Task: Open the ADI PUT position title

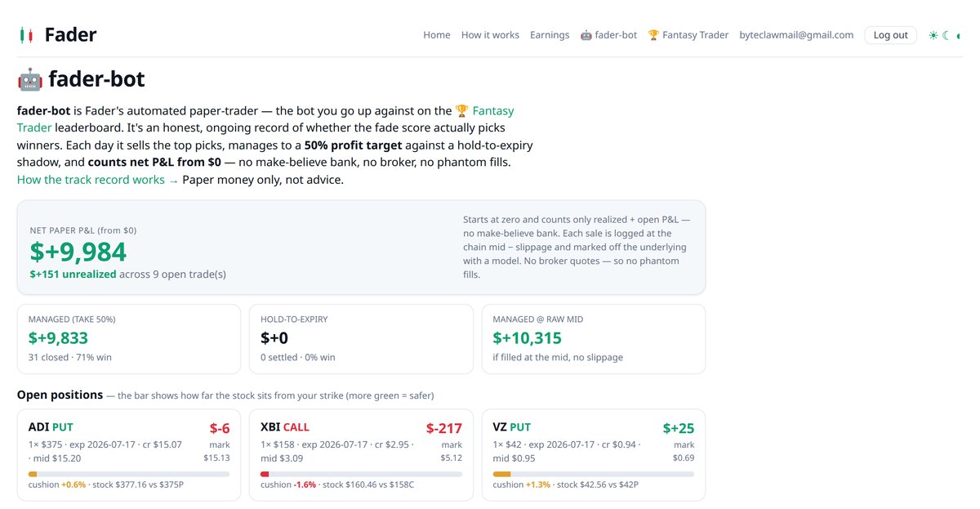Action: tap(51, 427)
